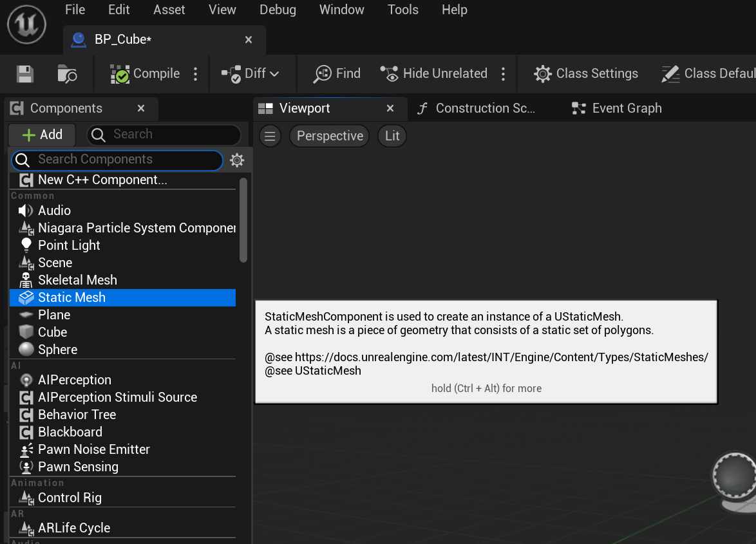Click the component list scrollbar

(243, 220)
